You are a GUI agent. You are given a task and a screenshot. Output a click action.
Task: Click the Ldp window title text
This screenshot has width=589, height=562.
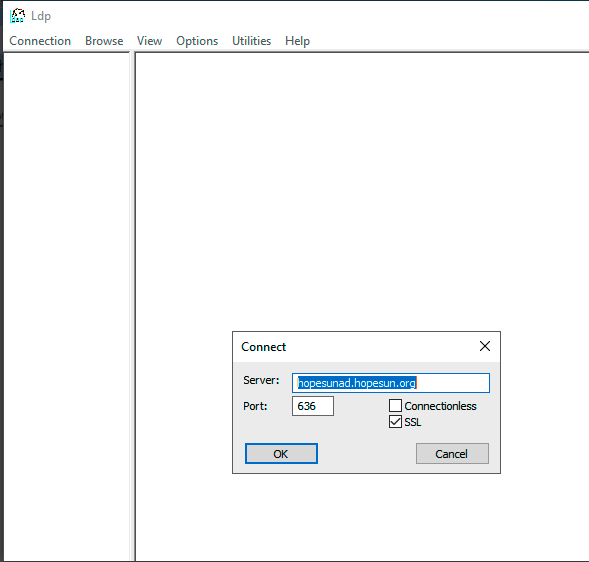41,16
